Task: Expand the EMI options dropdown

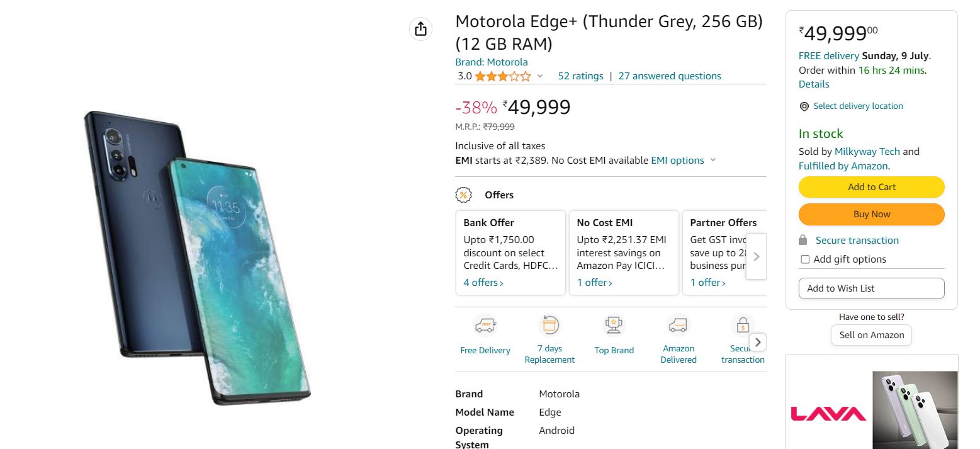Action: coord(713,161)
